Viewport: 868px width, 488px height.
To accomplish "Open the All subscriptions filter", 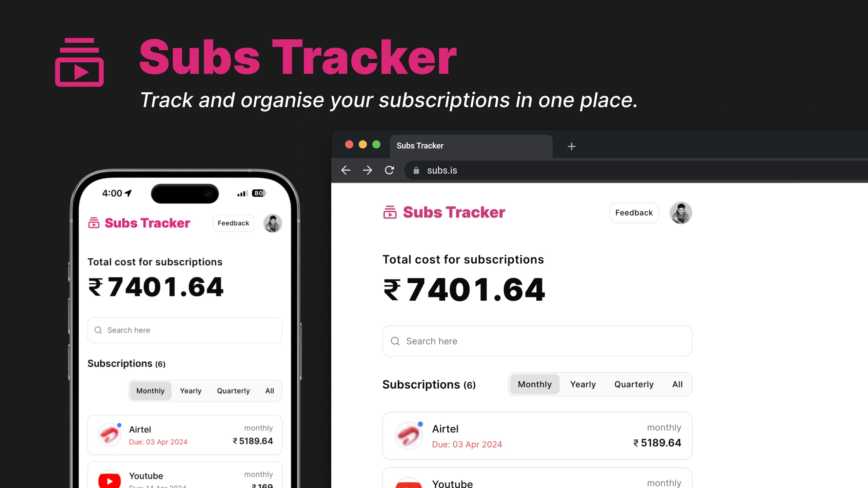I will click(x=677, y=384).
